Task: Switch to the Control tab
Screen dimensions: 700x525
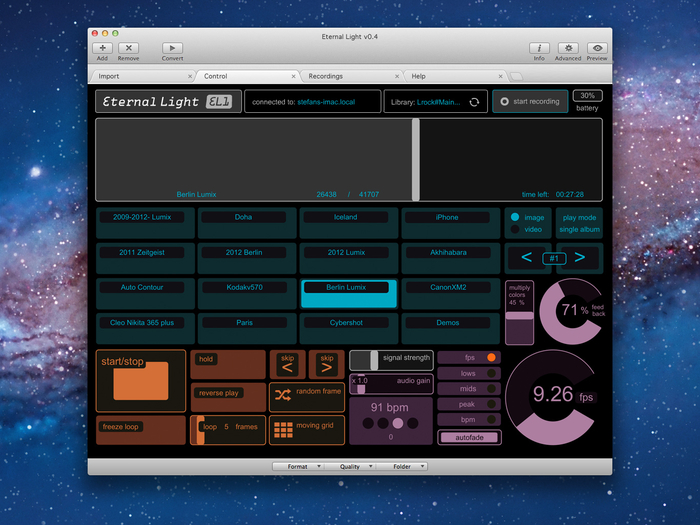Action: coord(247,76)
